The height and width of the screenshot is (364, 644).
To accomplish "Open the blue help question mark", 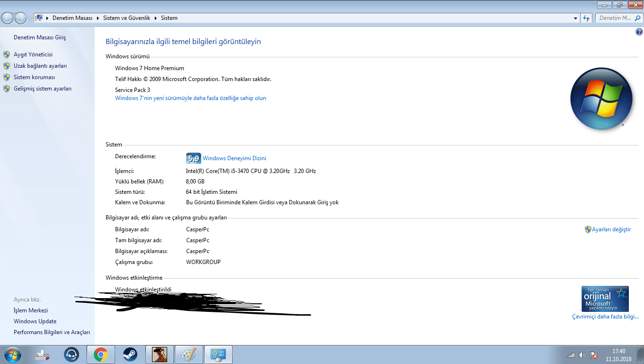I will point(639,32).
